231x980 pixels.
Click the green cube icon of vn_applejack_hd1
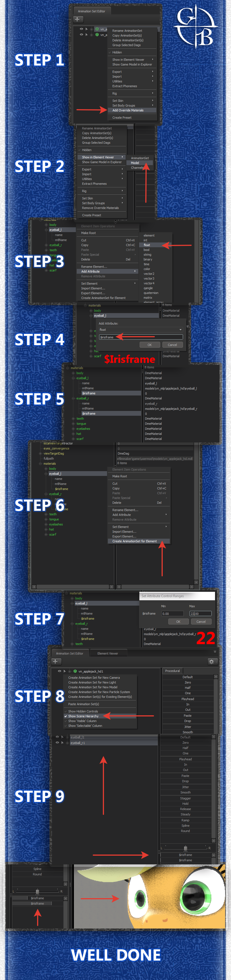(x=75, y=671)
